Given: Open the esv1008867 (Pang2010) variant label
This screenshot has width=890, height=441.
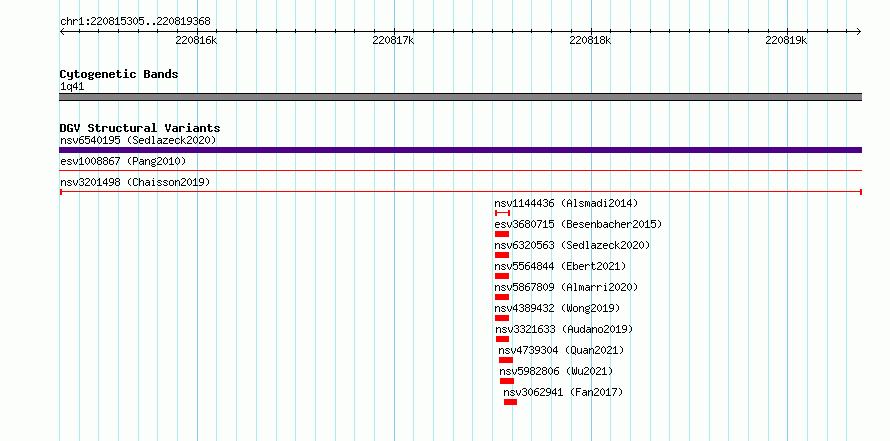Looking at the screenshot, I should 123,162.
